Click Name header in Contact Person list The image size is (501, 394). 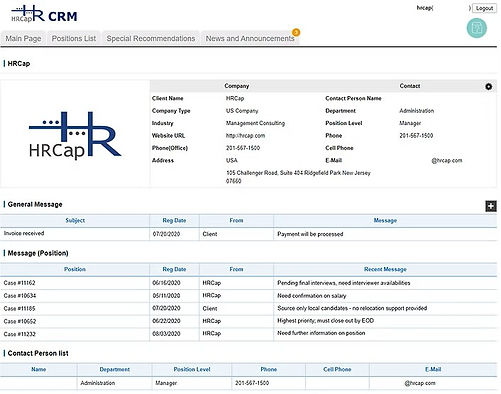point(39,369)
